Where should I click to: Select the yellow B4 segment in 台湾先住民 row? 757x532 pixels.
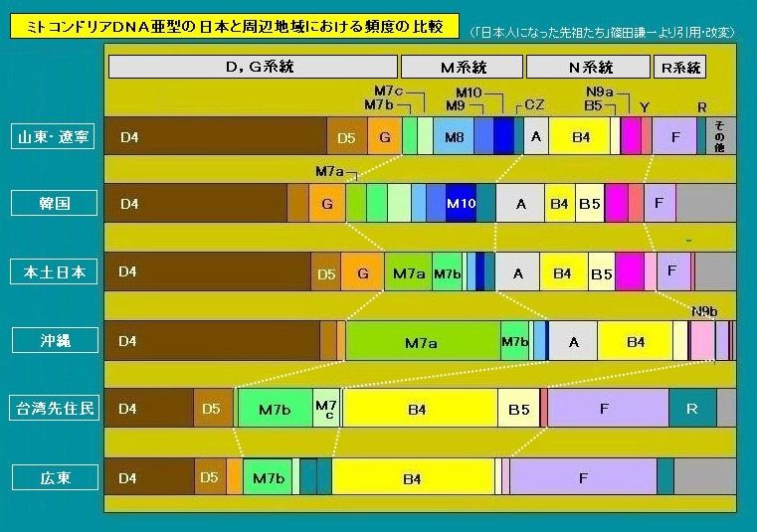(x=419, y=409)
